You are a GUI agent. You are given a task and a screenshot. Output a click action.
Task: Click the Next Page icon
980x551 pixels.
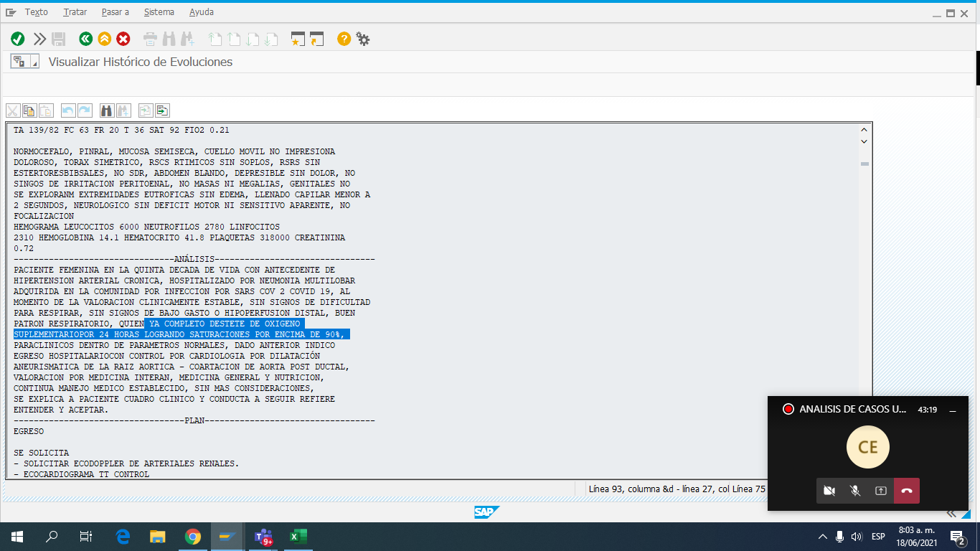(253, 39)
